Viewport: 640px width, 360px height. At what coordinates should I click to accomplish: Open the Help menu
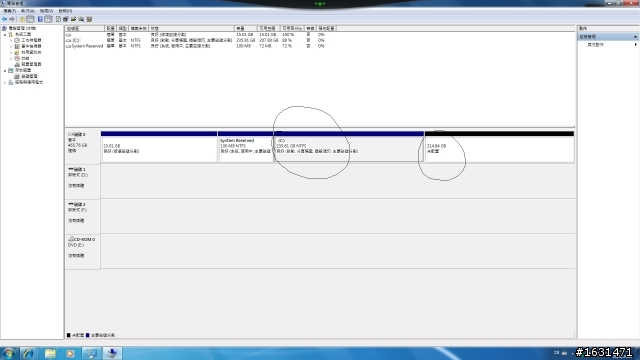point(65,11)
